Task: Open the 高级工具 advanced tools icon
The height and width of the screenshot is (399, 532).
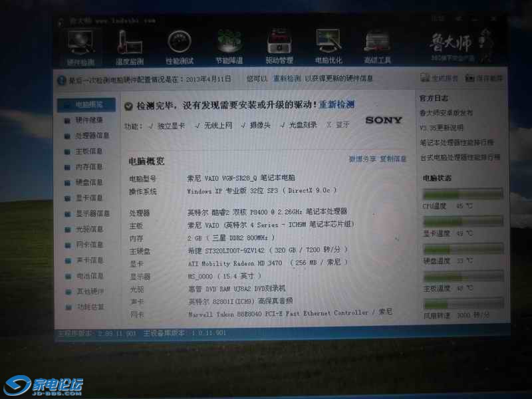Action: tap(377, 45)
